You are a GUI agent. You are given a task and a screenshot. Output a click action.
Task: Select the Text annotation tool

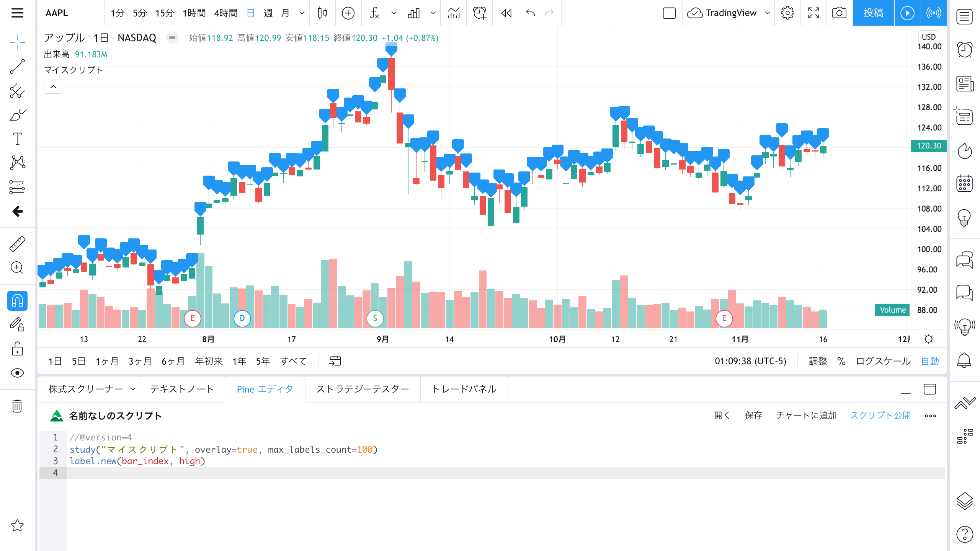(x=17, y=139)
